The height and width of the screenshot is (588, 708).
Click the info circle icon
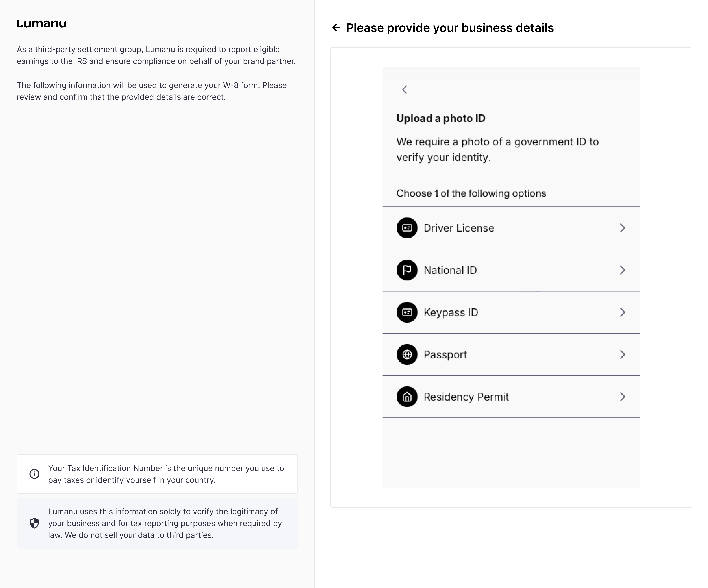pyautogui.click(x=34, y=474)
